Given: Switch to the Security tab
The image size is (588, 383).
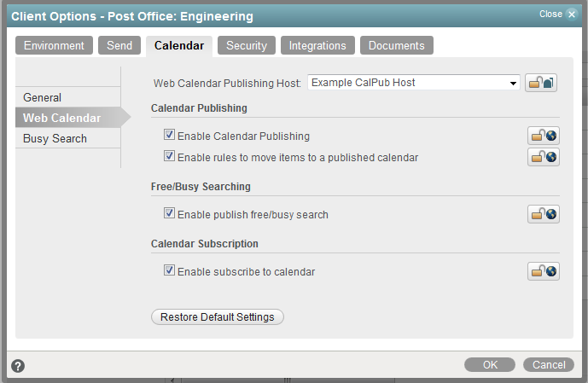Looking at the screenshot, I should point(247,46).
